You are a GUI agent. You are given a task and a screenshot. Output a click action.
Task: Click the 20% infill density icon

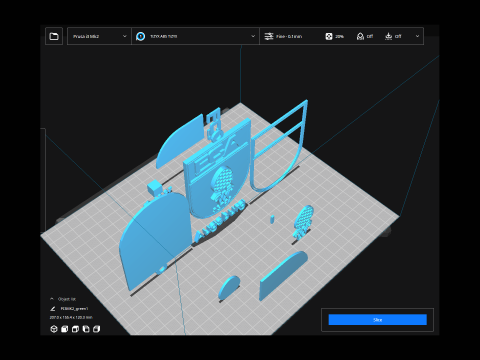click(x=329, y=36)
